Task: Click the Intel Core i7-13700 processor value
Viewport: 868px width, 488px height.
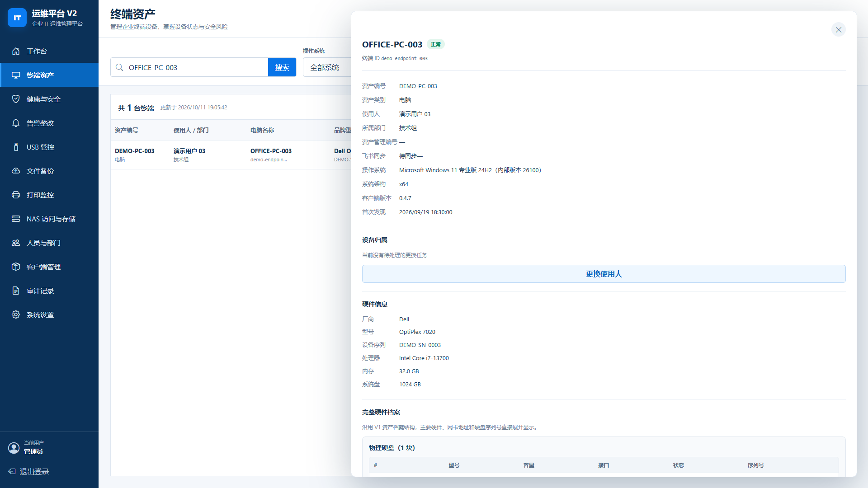Action: (x=424, y=358)
